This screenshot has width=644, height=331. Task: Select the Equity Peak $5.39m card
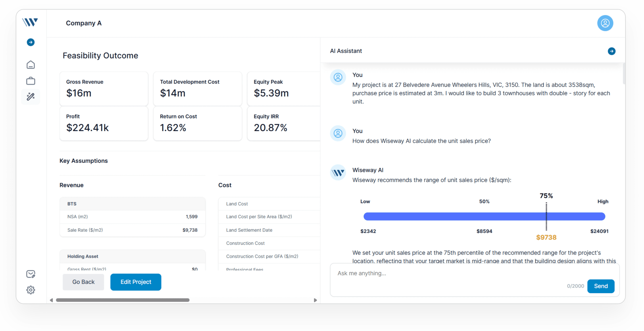(284, 89)
